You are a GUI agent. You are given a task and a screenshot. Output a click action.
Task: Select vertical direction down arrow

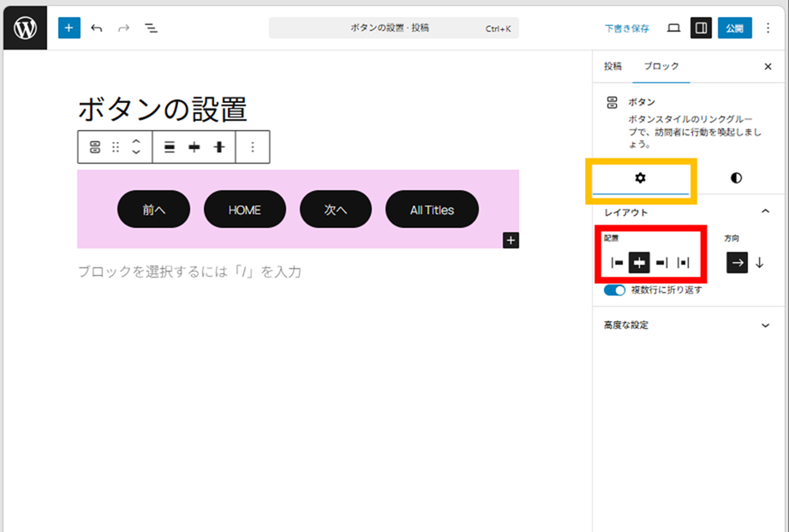[759, 263]
